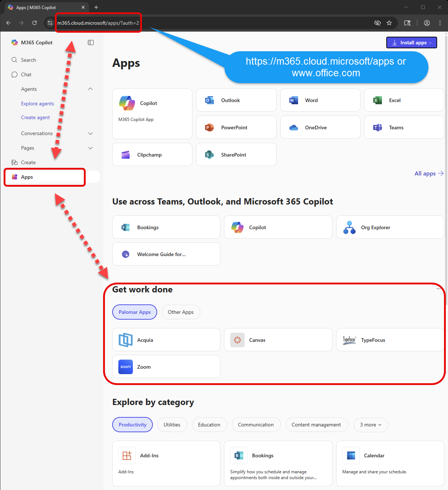The height and width of the screenshot is (490, 448).
Task: Close the Apps | M365 Copilot tab
Action: pyautogui.click(x=83, y=7)
